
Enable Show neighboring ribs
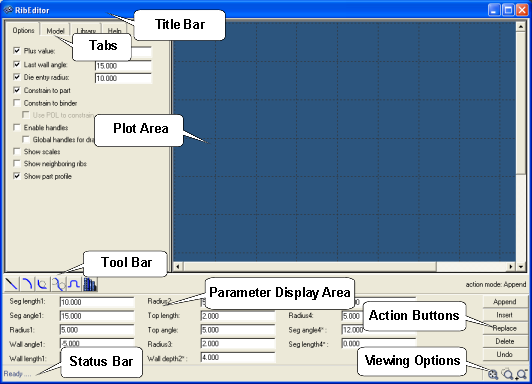pyautogui.click(x=17, y=164)
